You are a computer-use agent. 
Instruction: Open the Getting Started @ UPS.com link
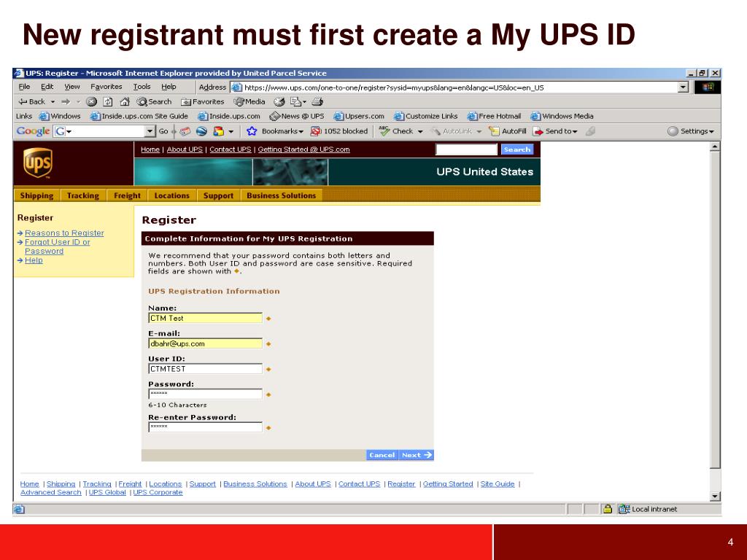(304, 149)
